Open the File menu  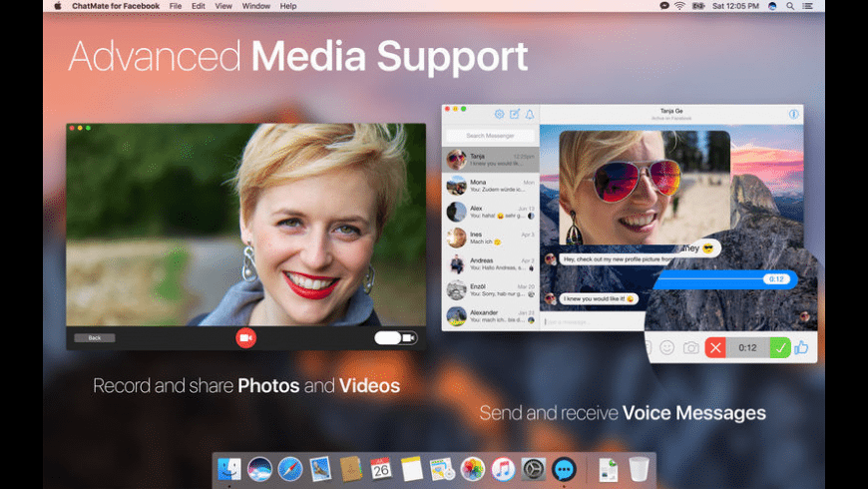tap(176, 6)
